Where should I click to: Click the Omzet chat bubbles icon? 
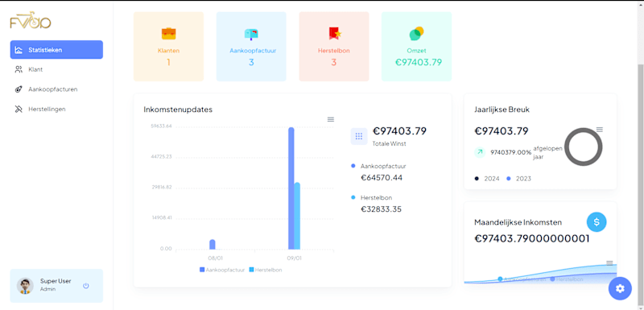pyautogui.click(x=416, y=33)
